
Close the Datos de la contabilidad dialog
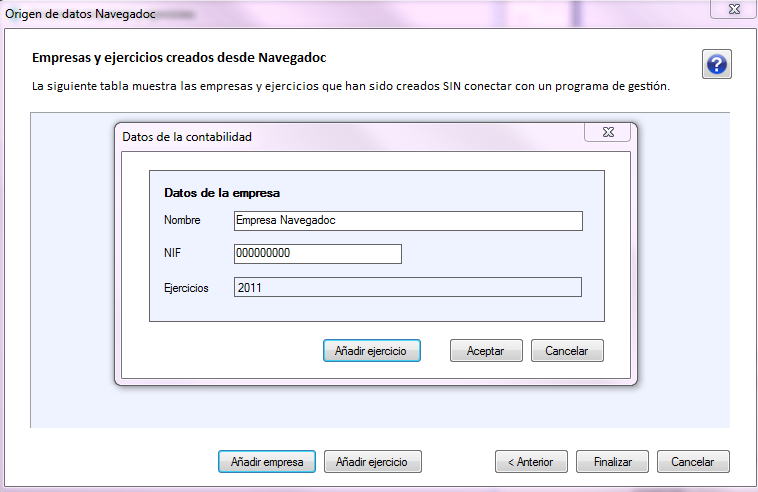coord(608,132)
